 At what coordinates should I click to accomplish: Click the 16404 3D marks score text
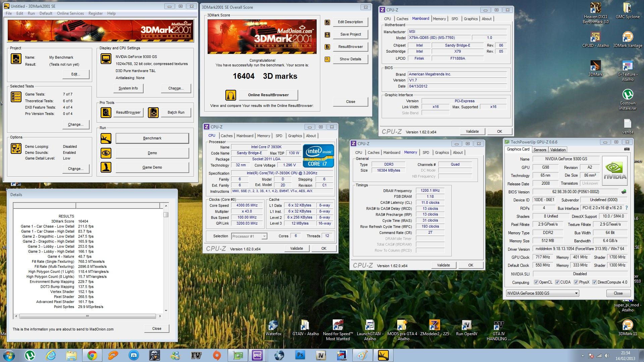point(265,76)
